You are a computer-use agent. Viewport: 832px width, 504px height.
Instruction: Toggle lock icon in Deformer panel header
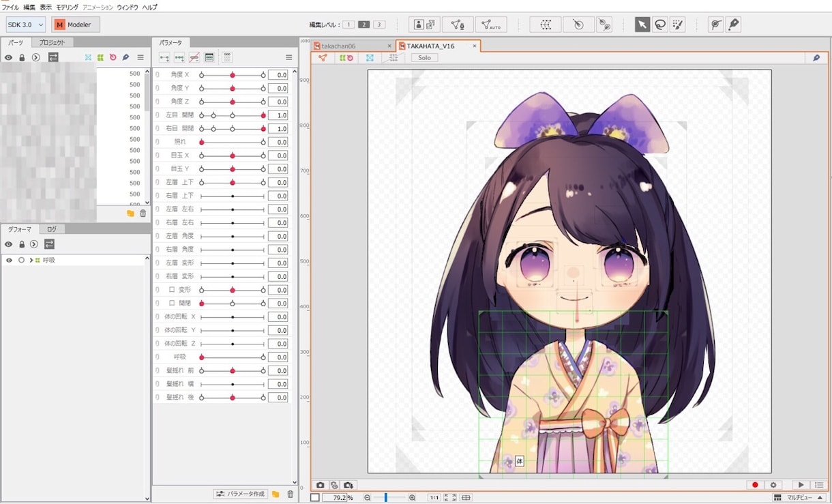pyautogui.click(x=22, y=244)
